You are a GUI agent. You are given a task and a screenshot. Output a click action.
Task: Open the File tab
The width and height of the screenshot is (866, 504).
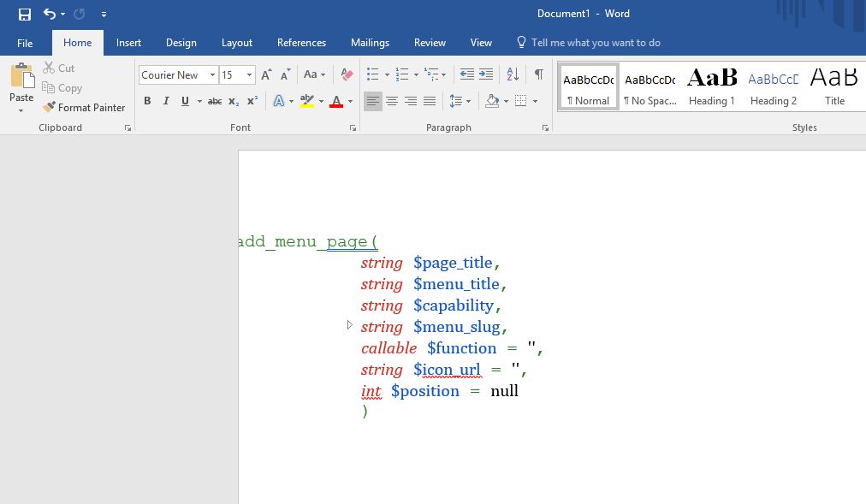(x=25, y=43)
